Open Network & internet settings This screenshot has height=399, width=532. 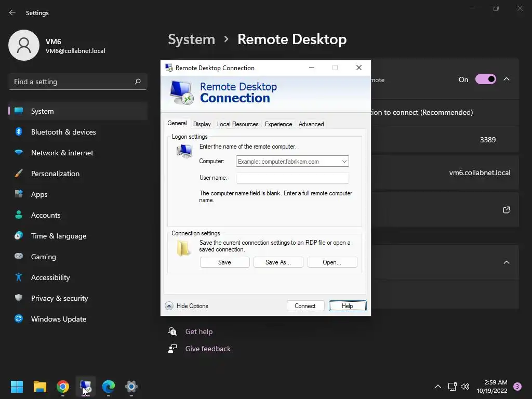pos(78,153)
